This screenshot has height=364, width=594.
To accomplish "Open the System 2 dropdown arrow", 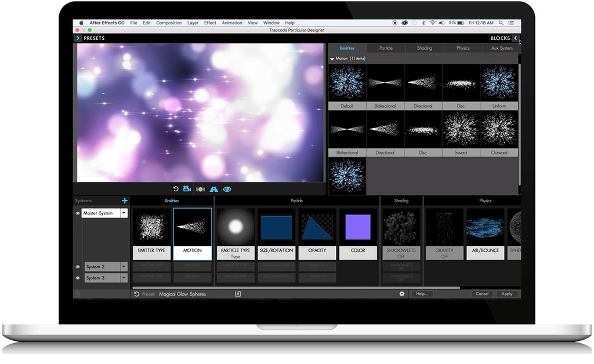I will pyautogui.click(x=124, y=267).
